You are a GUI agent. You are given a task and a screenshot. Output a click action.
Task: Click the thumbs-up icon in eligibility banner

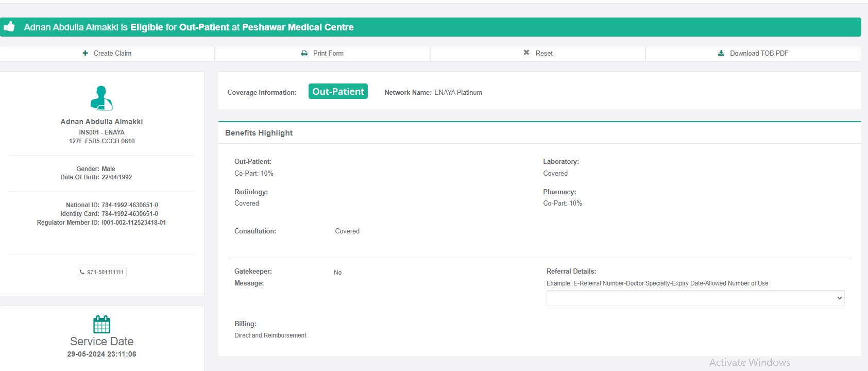9,27
